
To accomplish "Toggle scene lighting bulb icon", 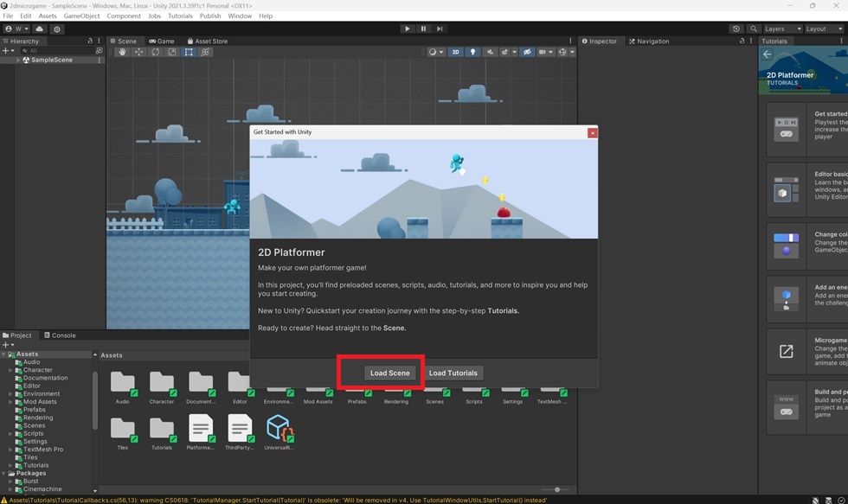I will click(472, 52).
